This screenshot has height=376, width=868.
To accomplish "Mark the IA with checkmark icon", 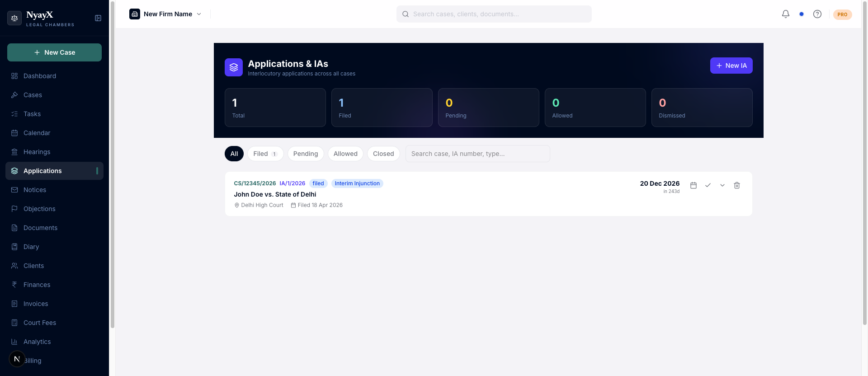I will (708, 185).
